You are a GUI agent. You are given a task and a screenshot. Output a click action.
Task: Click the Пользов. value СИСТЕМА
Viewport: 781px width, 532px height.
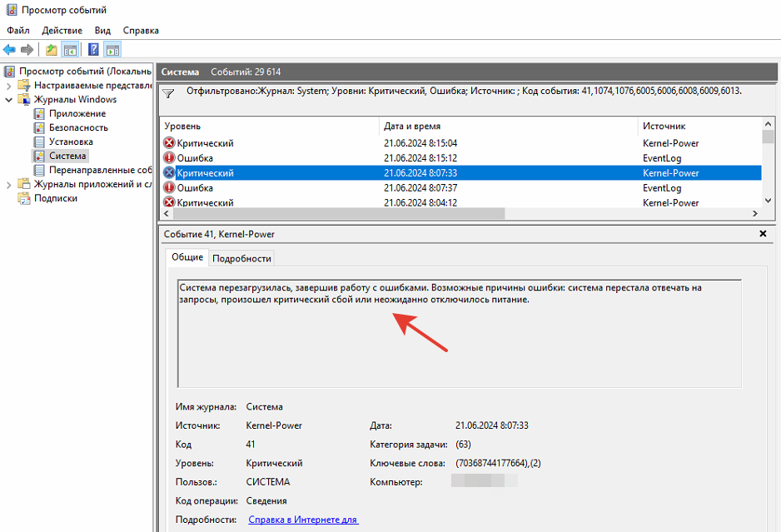[268, 482]
